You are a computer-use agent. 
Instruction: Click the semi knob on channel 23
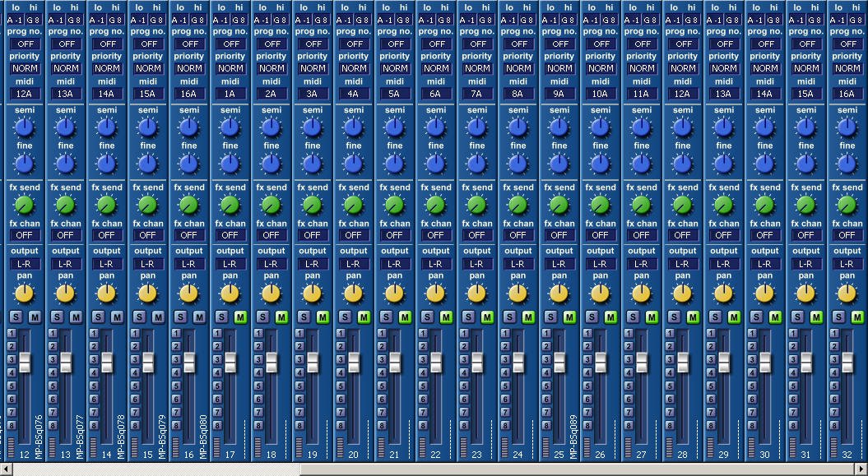476,127
